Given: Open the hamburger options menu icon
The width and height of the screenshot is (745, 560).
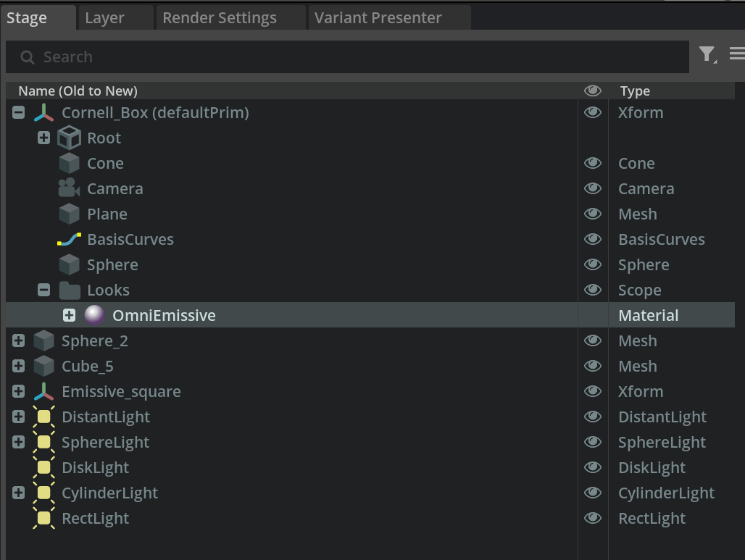Looking at the screenshot, I should 736,54.
